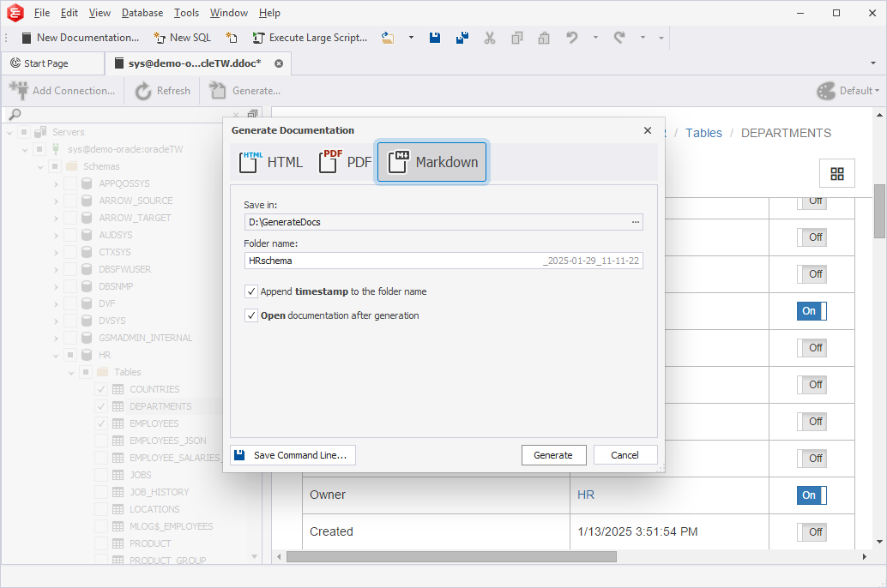Viewport: 887px width, 588px height.
Task: Uncheck the EMPLOYEES table checkbox
Action: tap(101, 423)
